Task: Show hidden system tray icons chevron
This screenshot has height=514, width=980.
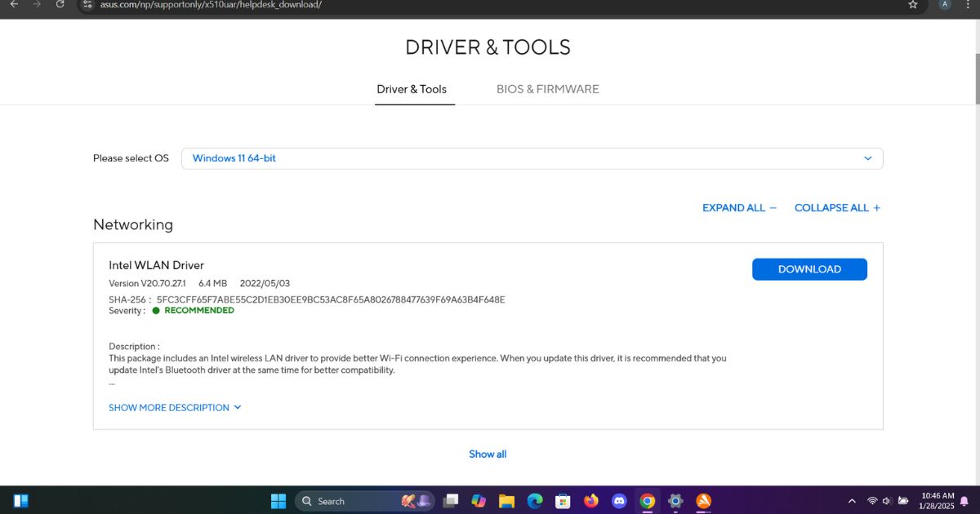Action: pos(852,501)
